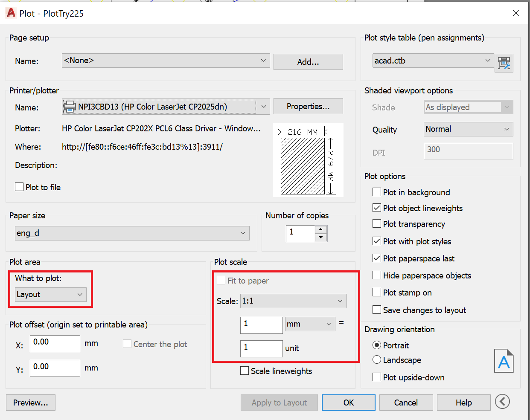Open the Scale dropdown showing 1:1

341,301
